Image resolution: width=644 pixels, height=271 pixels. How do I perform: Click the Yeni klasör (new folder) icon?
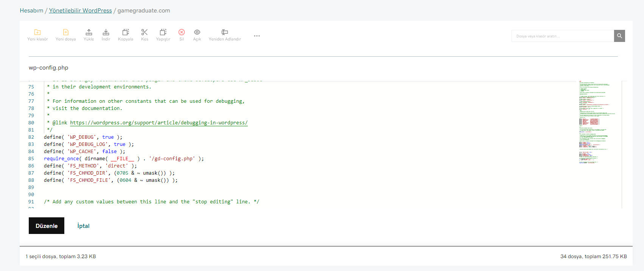(x=37, y=32)
